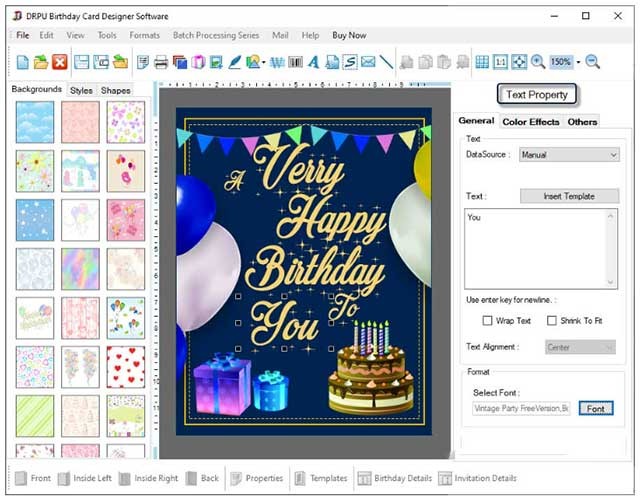Click the Insert Template button
The width and height of the screenshot is (640, 503).
[x=569, y=196]
